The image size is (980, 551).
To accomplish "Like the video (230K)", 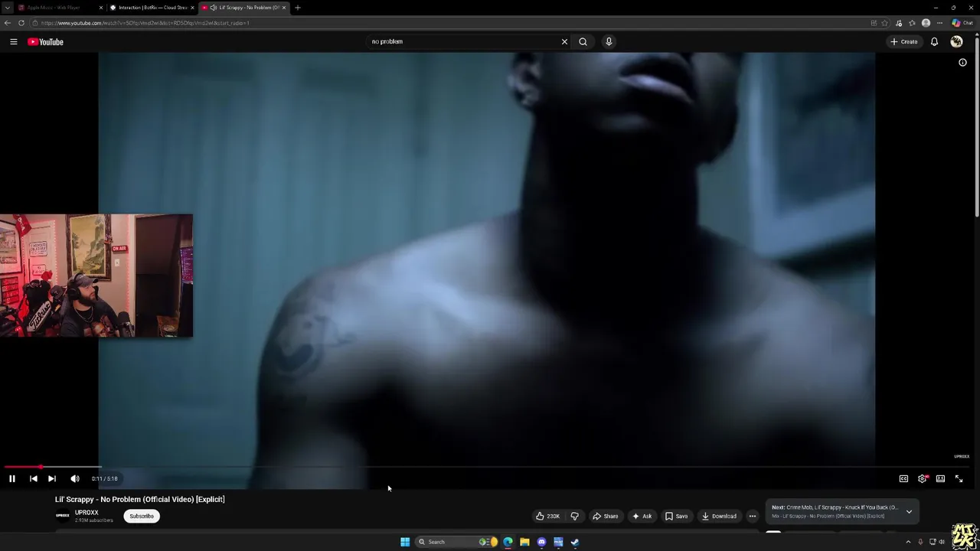I will 548,516.
